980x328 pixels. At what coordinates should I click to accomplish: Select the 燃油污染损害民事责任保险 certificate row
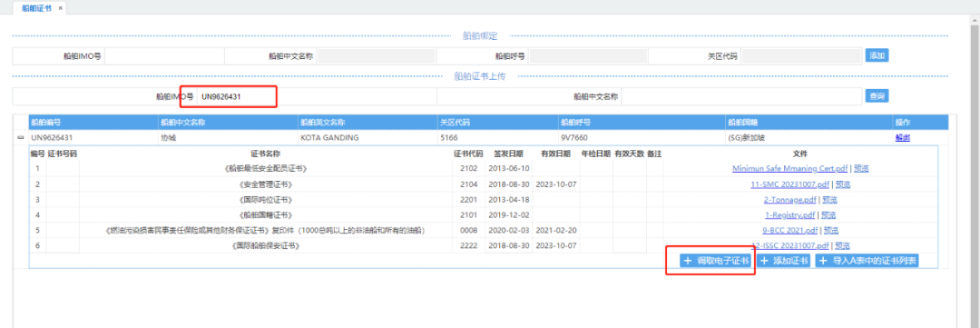tap(484, 231)
